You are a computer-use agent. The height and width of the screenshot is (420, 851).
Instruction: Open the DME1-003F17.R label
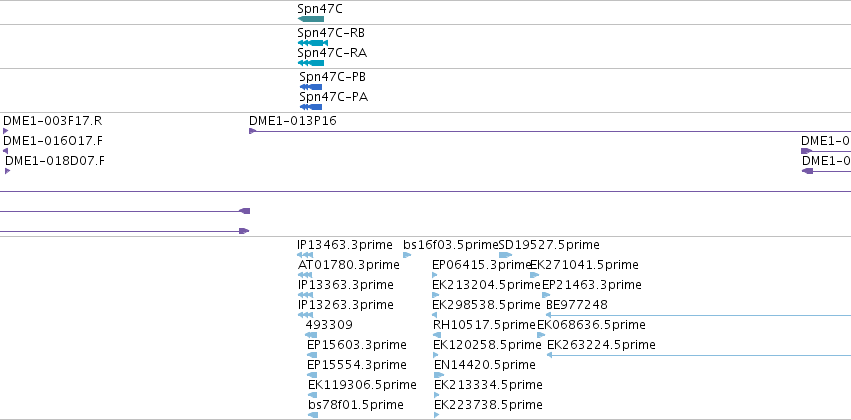point(53,121)
